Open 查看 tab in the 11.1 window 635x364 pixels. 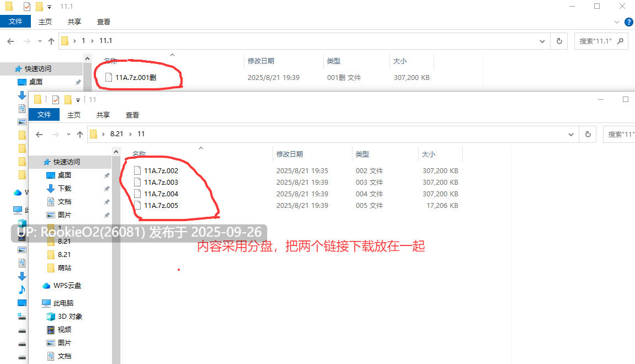coord(103,22)
